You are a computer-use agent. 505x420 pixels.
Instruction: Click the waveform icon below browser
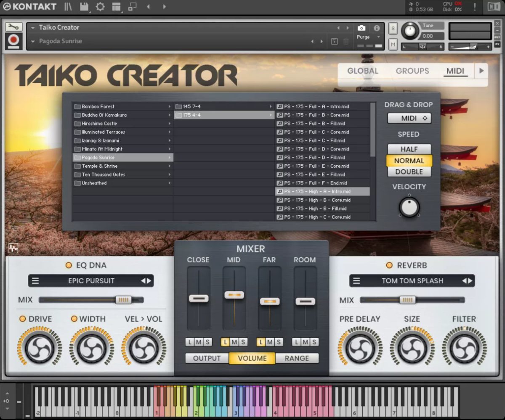pyautogui.click(x=13, y=248)
